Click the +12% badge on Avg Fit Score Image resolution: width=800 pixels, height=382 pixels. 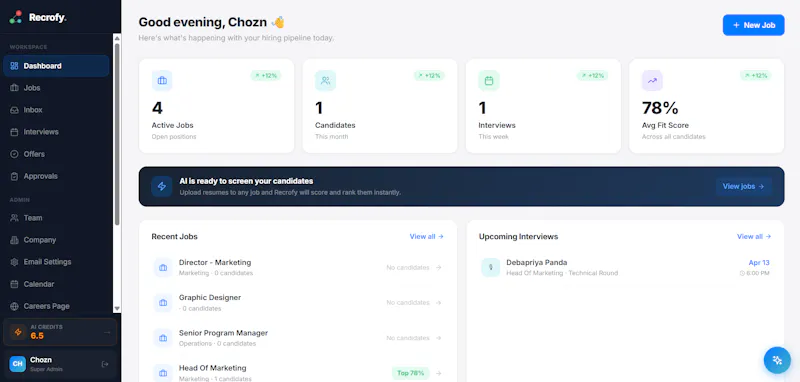click(756, 75)
